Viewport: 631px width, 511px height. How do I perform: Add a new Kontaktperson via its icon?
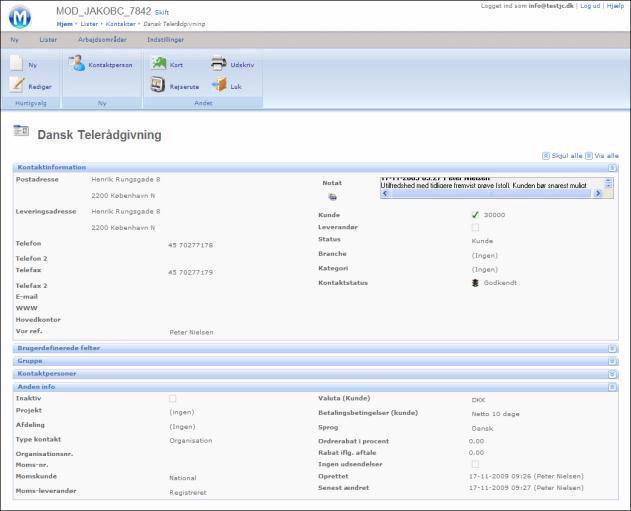click(77, 64)
